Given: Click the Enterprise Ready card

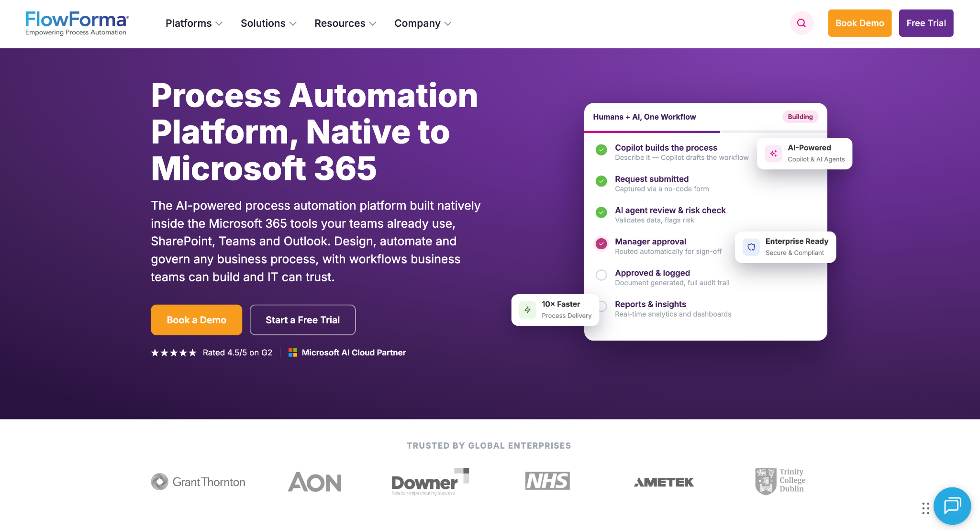Looking at the screenshot, I should click(x=786, y=247).
